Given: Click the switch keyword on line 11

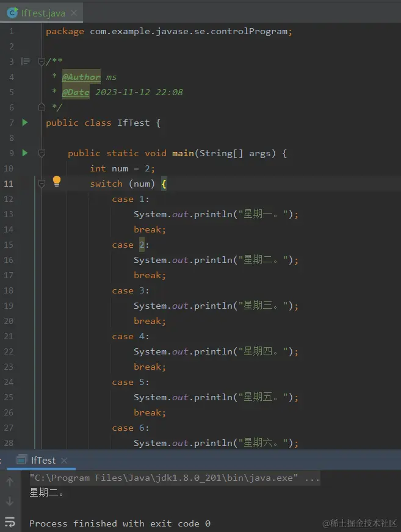Looking at the screenshot, I should [x=106, y=184].
